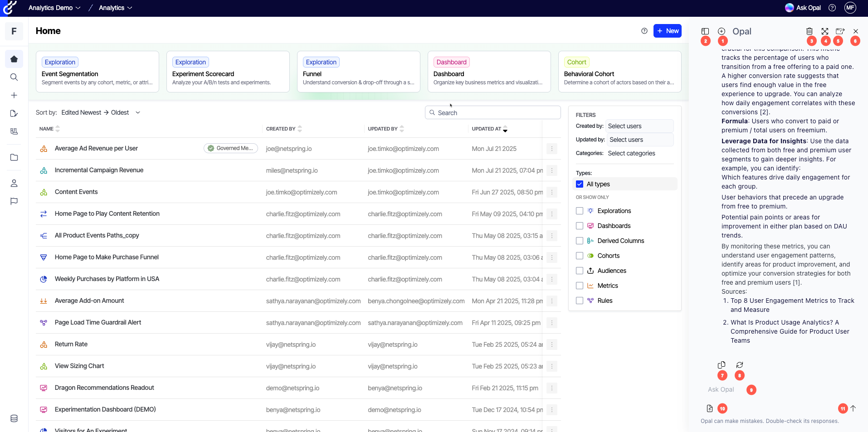The image size is (868, 432).
Task: Expand the sort options chevron next to Oldest
Action: [x=137, y=112]
